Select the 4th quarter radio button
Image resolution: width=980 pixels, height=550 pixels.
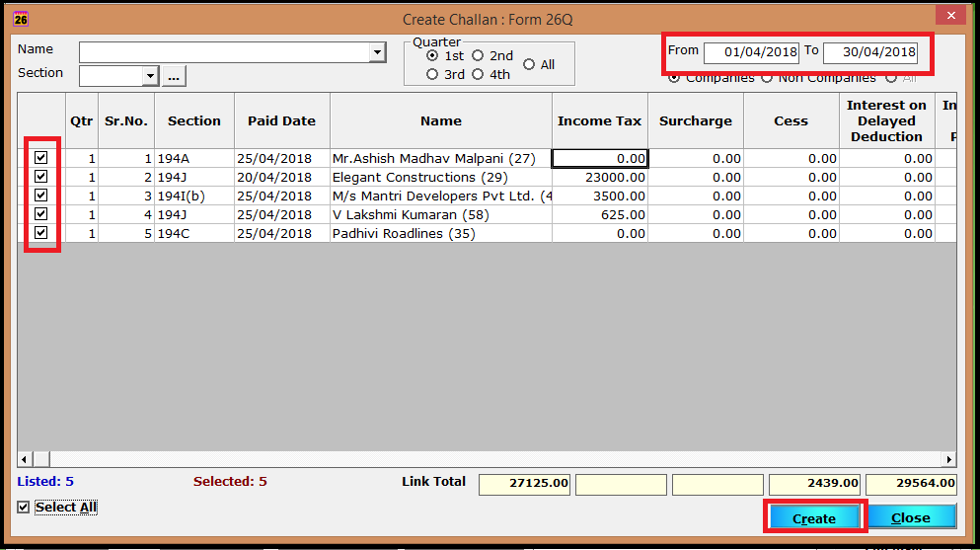pos(478,74)
